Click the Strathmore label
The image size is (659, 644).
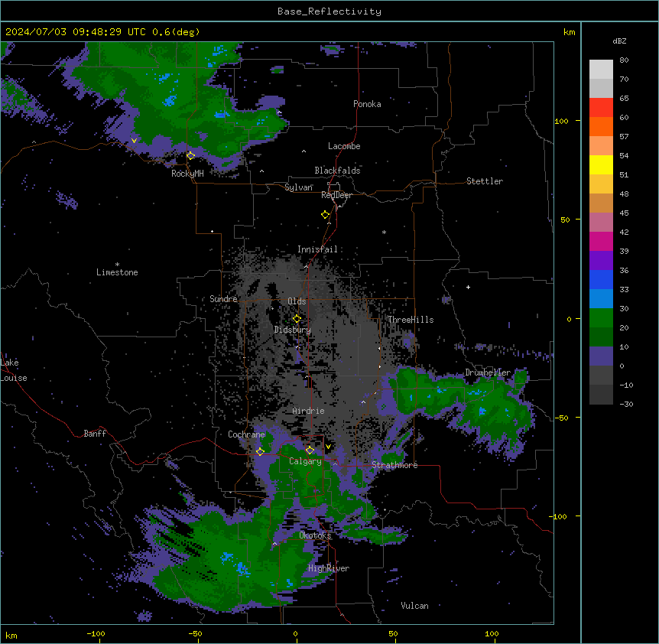[394, 465]
